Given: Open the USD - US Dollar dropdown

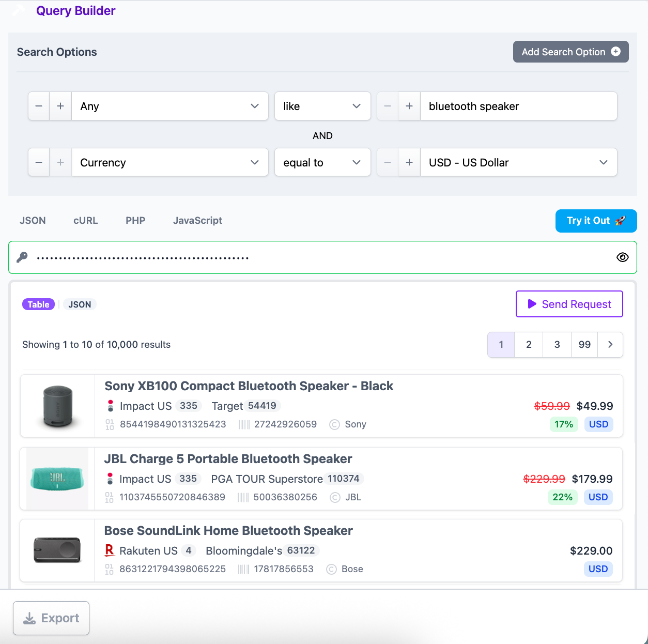Looking at the screenshot, I should click(519, 162).
